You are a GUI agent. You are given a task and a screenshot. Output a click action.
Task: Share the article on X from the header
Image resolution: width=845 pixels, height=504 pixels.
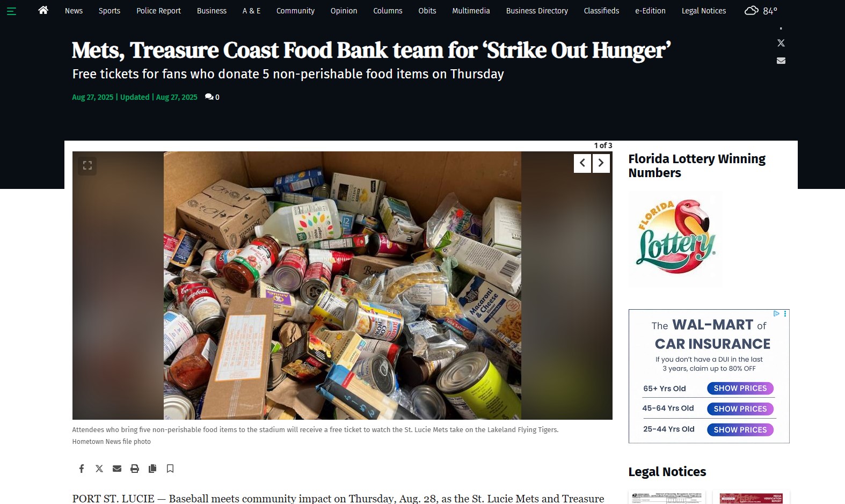781,43
